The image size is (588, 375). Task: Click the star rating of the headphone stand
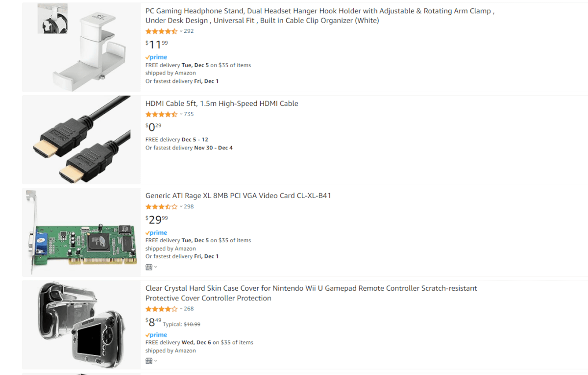point(160,30)
